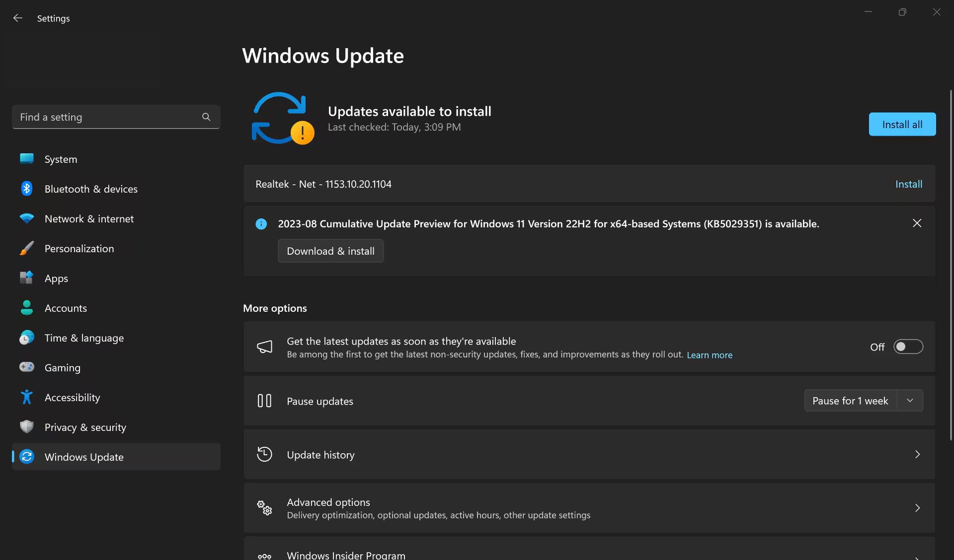This screenshot has height=560, width=954.
Task: Dismiss the KB5029351 update notice
Action: pyautogui.click(x=917, y=223)
